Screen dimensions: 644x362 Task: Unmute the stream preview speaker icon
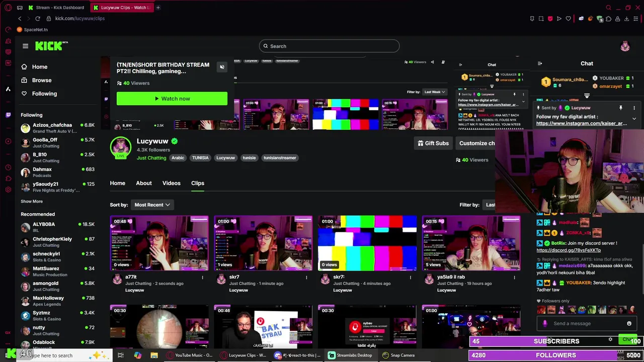click(222, 67)
